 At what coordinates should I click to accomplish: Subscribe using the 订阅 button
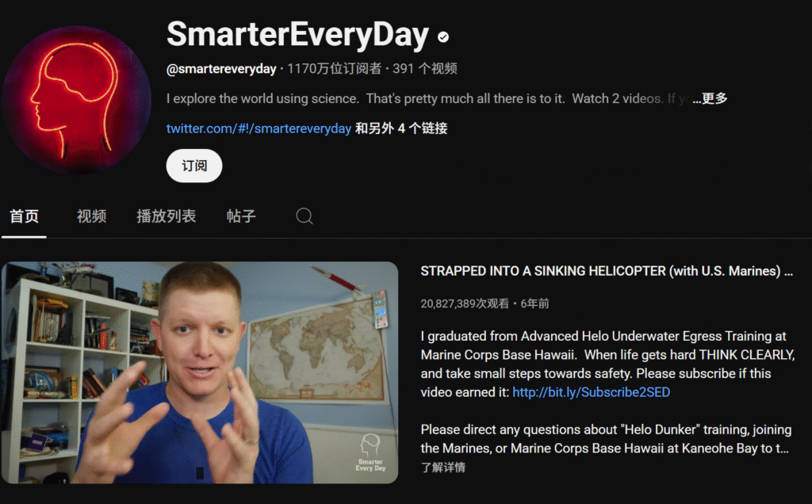[194, 166]
